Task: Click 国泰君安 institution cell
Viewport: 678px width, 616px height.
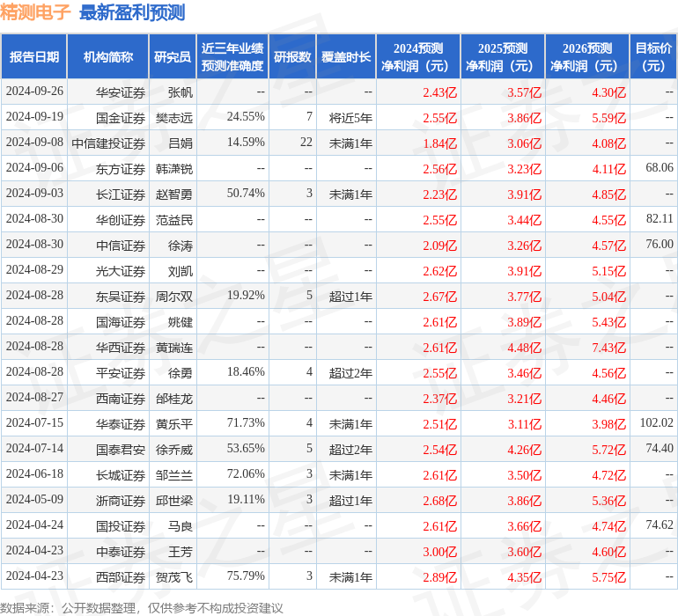Action: point(121,449)
